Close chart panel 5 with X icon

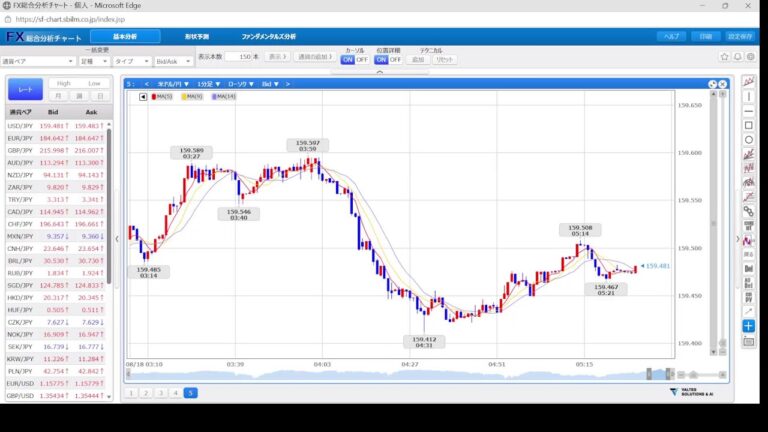(722, 84)
